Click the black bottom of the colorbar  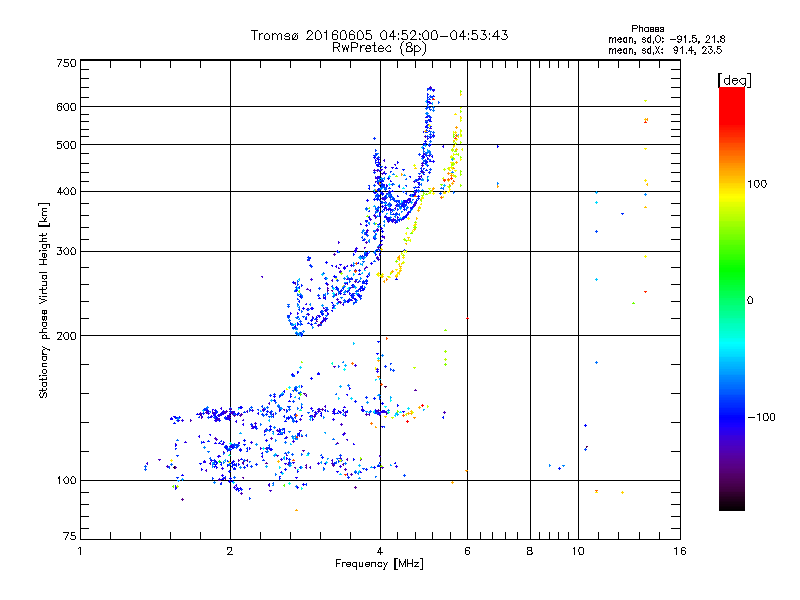point(732,504)
